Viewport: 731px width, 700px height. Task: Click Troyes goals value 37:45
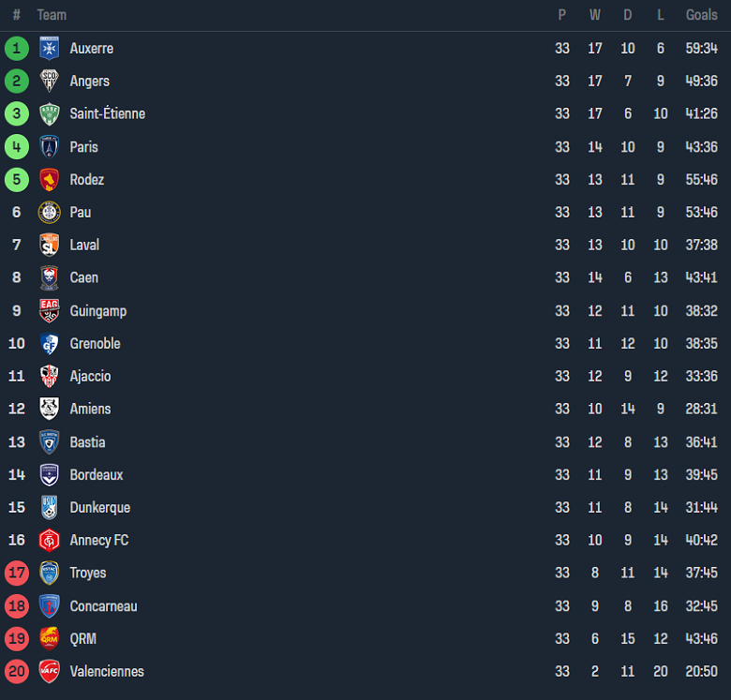coord(701,573)
